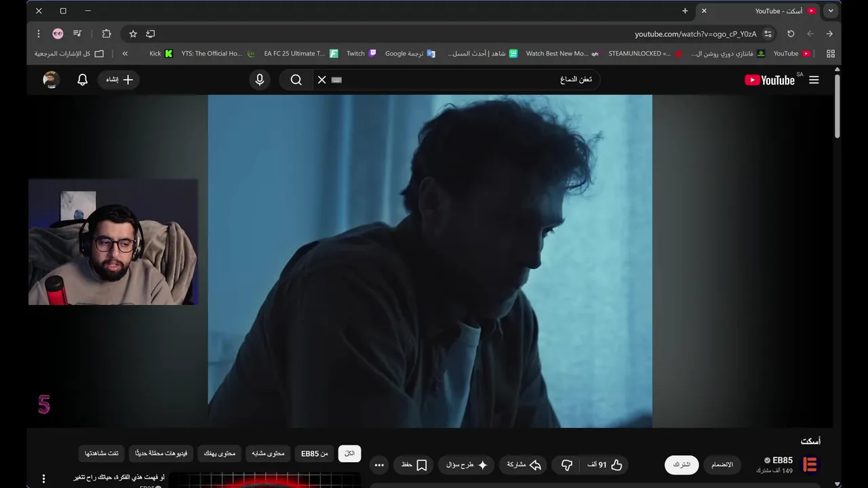
Task: Click the طرح سؤال ask button
Action: [467, 465]
